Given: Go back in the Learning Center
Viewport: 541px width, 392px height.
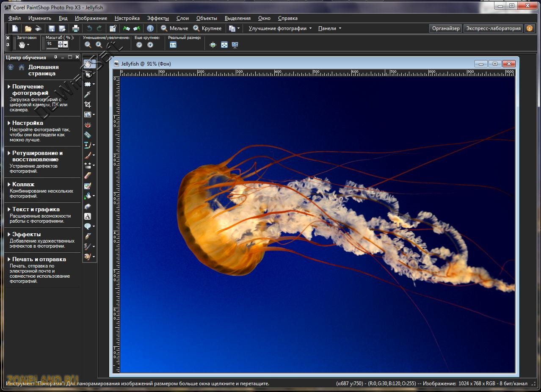Looking at the screenshot, I should coord(11,67).
